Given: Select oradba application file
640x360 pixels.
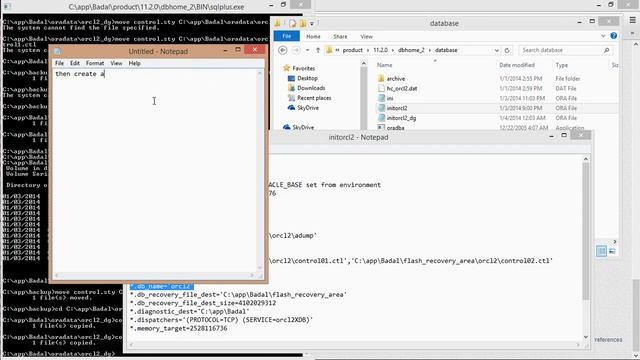Looking at the screenshot, I should tap(395, 128).
